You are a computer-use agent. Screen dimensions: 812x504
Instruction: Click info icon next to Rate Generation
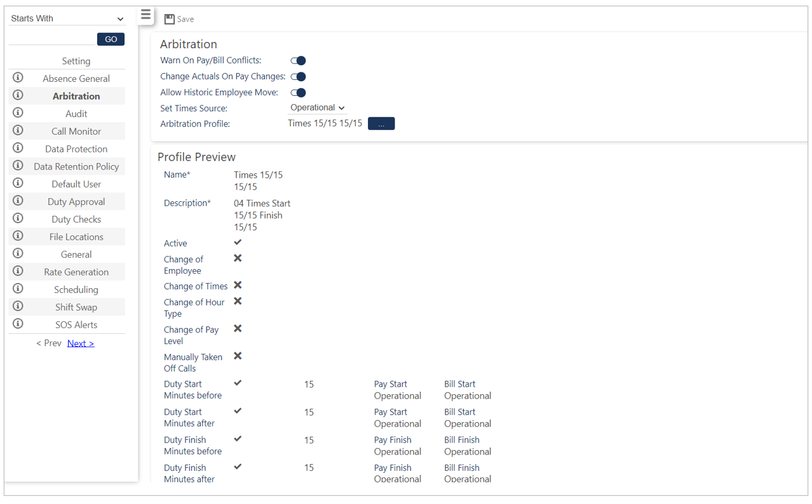tap(18, 271)
